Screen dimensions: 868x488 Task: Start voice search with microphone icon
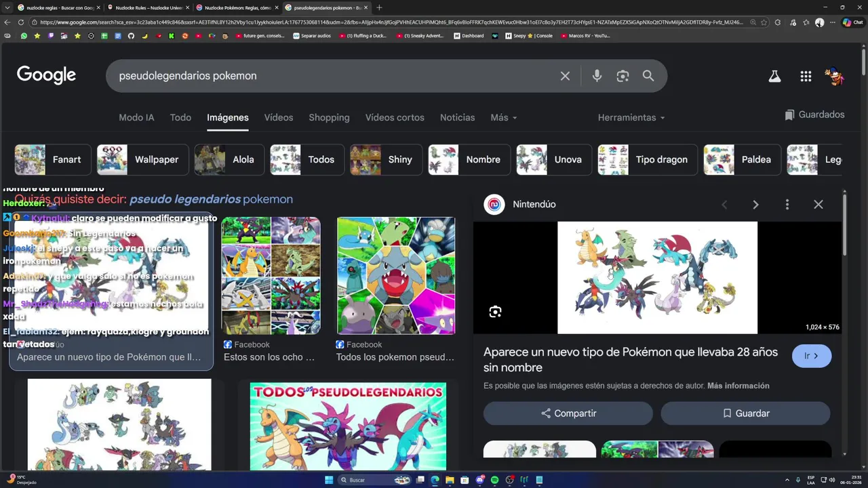[597, 76]
